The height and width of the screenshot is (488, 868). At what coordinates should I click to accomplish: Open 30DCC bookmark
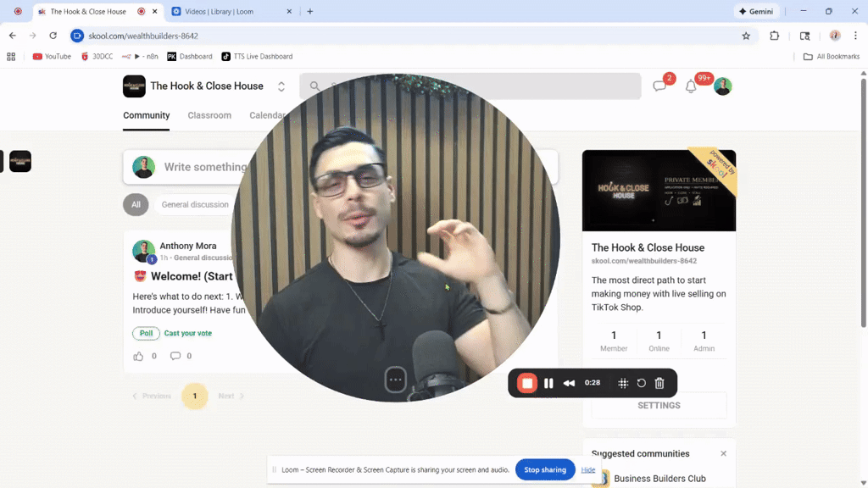pos(97,57)
